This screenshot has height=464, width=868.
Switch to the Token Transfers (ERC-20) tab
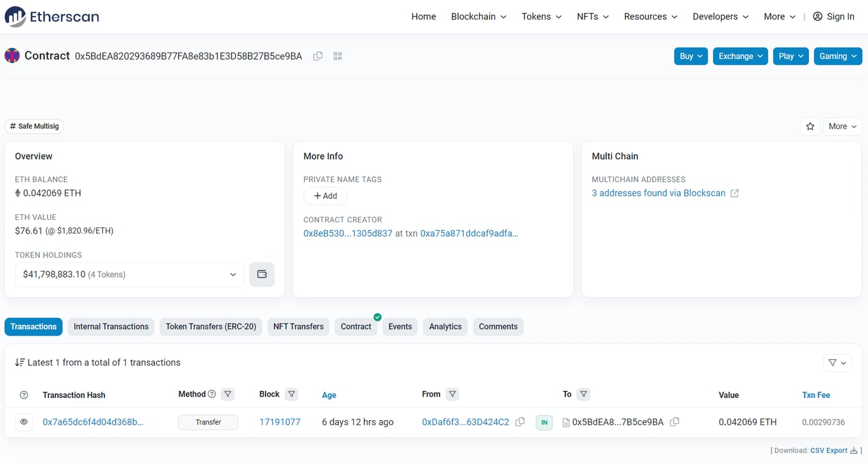[x=211, y=326]
